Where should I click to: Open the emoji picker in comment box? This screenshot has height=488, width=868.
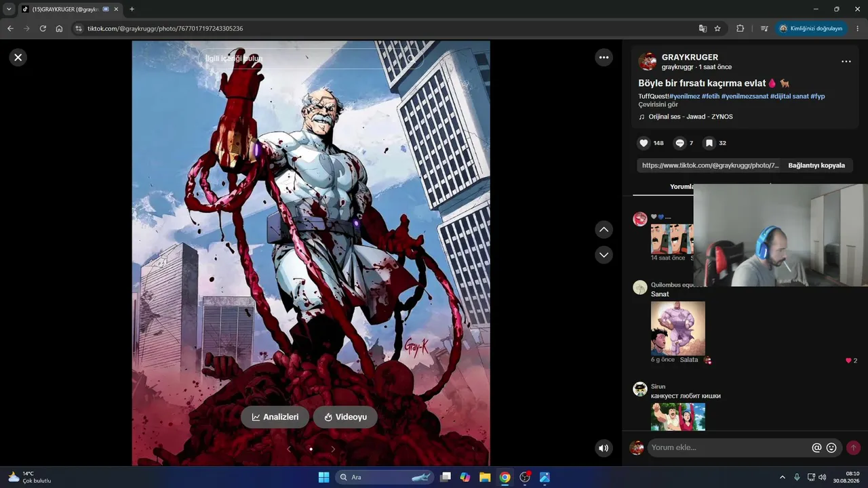[831, 447]
